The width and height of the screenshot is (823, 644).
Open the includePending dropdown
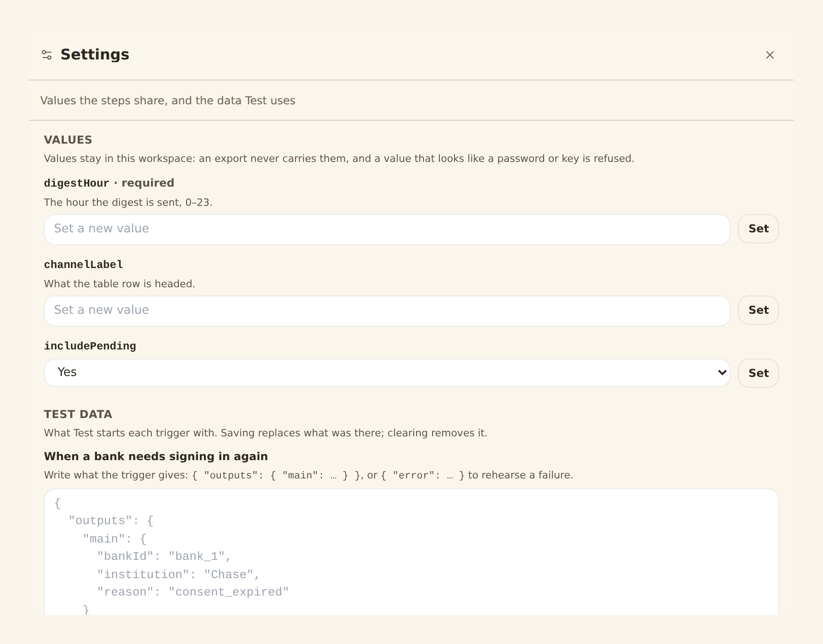[x=387, y=372]
